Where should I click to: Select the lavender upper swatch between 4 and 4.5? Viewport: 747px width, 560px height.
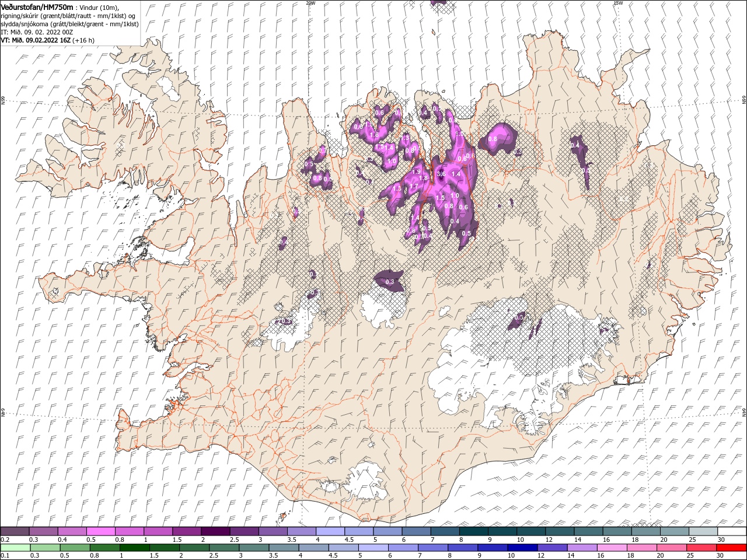330,531
